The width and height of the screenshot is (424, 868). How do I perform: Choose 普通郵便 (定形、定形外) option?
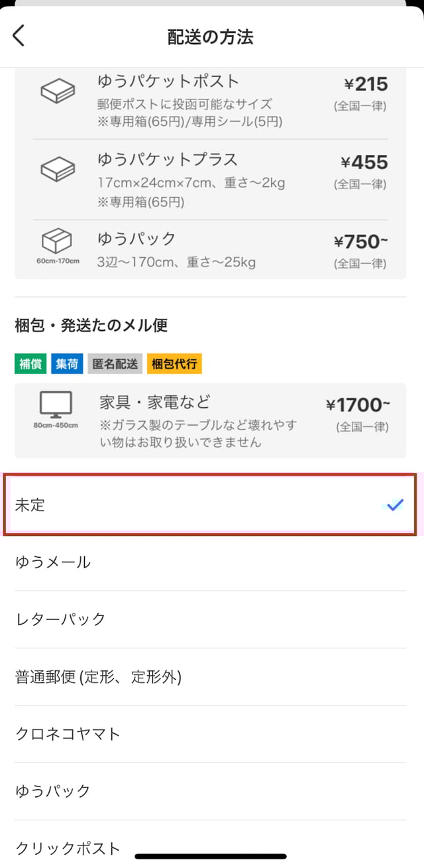coord(98,676)
